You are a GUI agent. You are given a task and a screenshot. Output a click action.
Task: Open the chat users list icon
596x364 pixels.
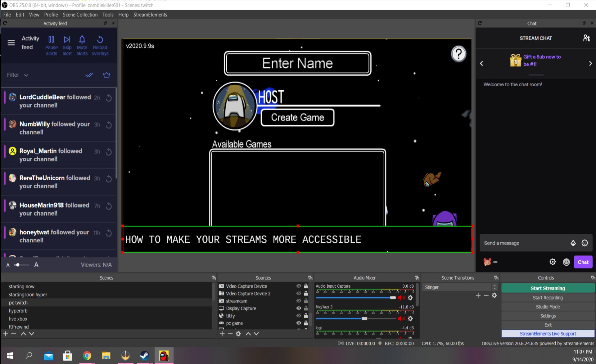pos(586,38)
